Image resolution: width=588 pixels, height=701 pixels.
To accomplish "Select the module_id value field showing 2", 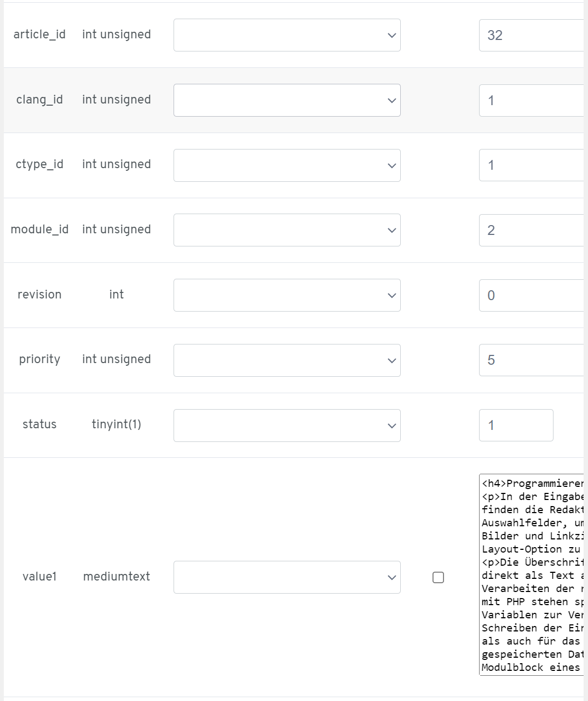I will [531, 230].
